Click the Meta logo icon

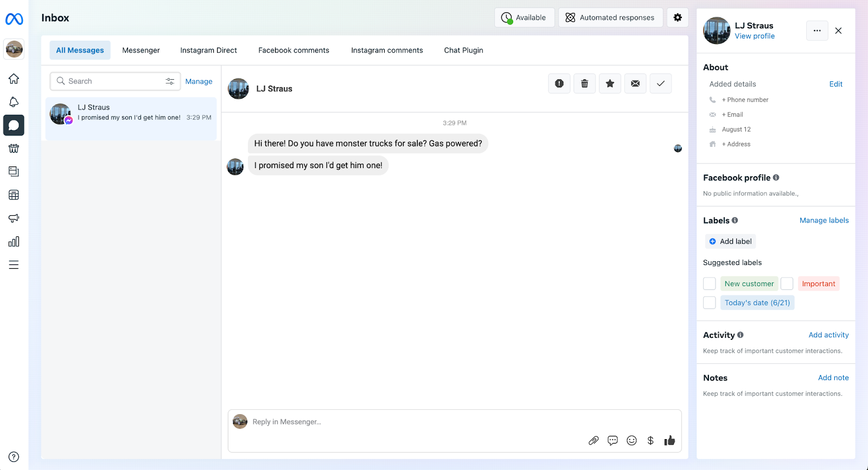click(x=14, y=19)
